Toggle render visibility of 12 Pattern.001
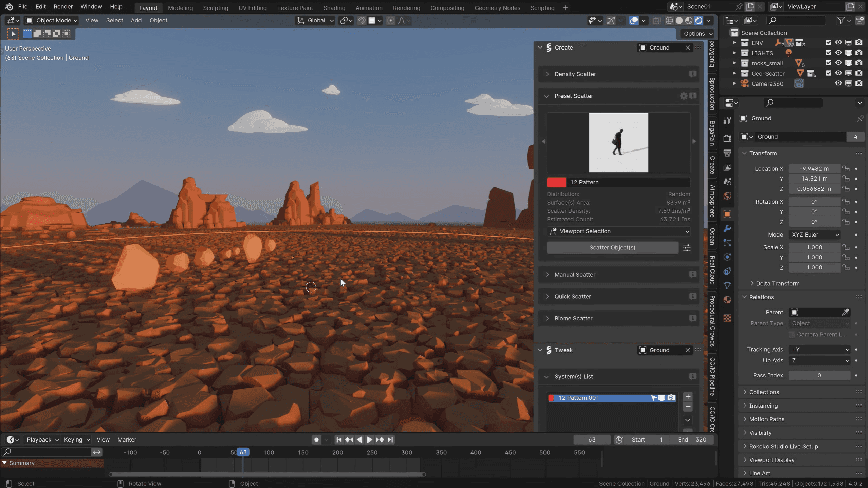Screen dimensions: 868x488 [x=671, y=398]
